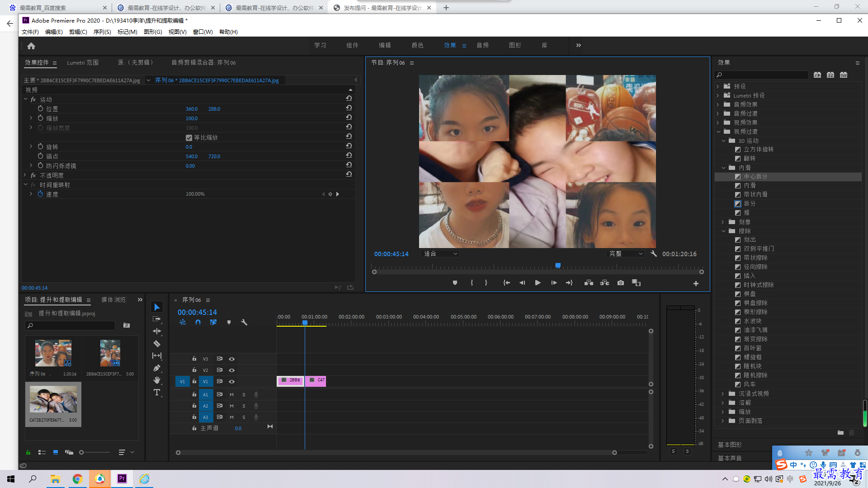Click Go to In point button
Screen dimensions: 868x488
coord(507,283)
